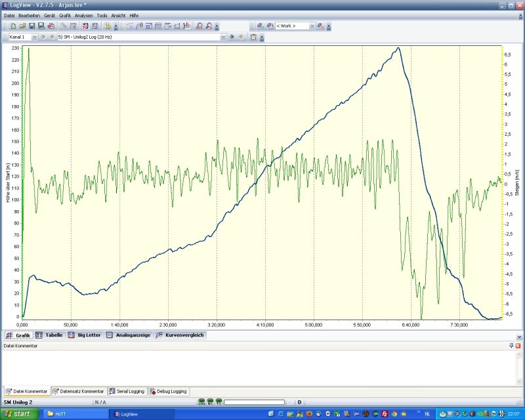This screenshot has height=420, width=525.
Task: Expand the main toolbar overflow arrow after port icon
Action: pyautogui.click(x=116, y=27)
